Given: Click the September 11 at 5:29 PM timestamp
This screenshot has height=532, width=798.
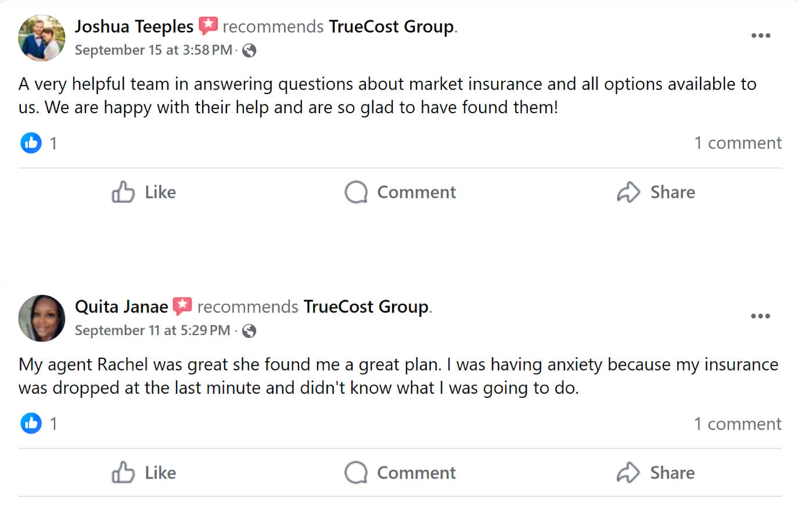Looking at the screenshot, I should pos(152,331).
